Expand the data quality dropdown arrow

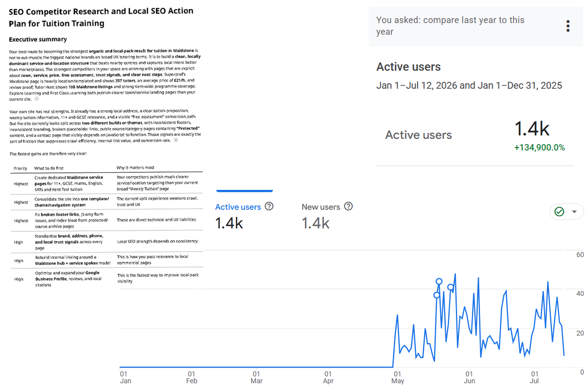(574, 212)
